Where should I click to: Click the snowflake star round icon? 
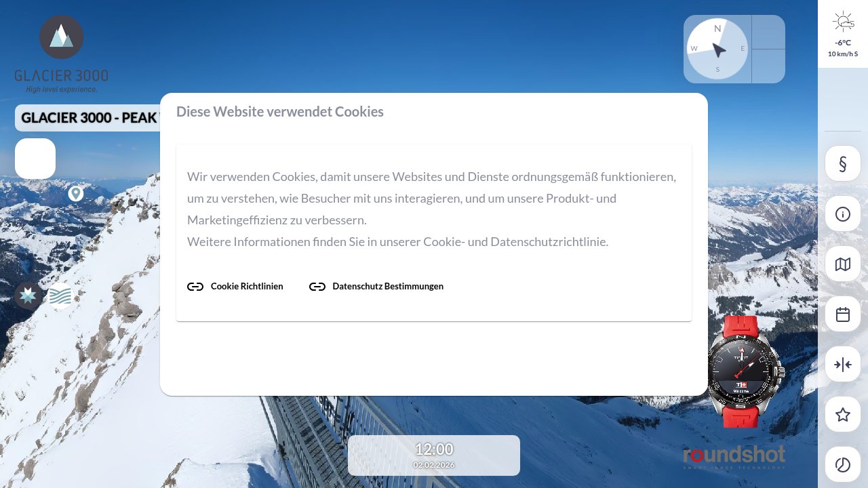coord(28,296)
